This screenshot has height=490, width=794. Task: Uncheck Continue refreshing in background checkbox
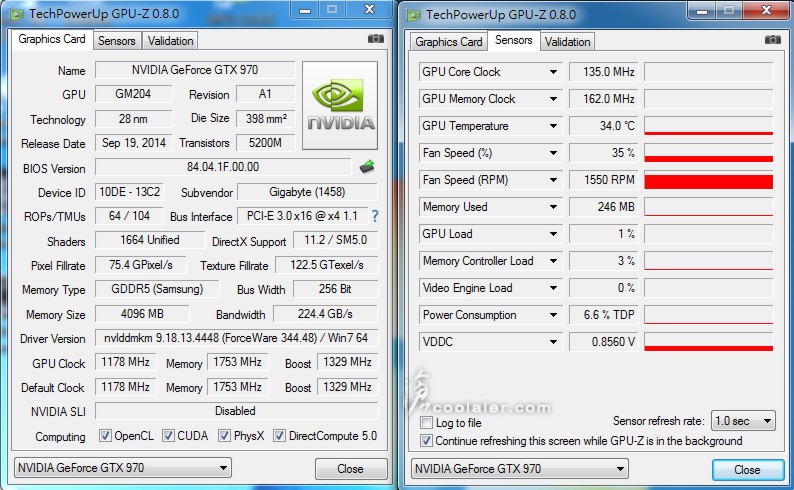click(426, 441)
